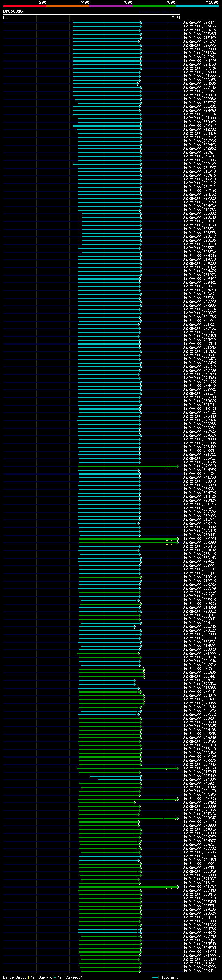
Task: Select label UniRef100_Q30GW2
Action: pos(199,213)
